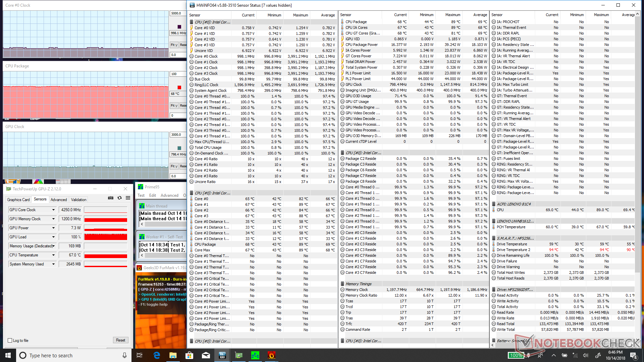644x362 pixels.
Task: Open the GPU-Z hamburger menu
Action: (x=128, y=198)
